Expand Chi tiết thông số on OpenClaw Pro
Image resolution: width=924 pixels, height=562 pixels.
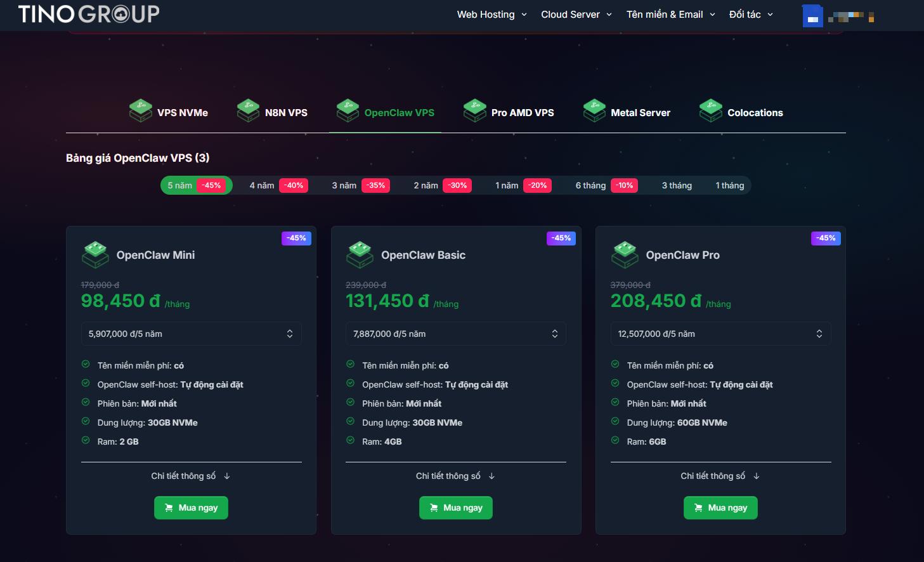720,475
